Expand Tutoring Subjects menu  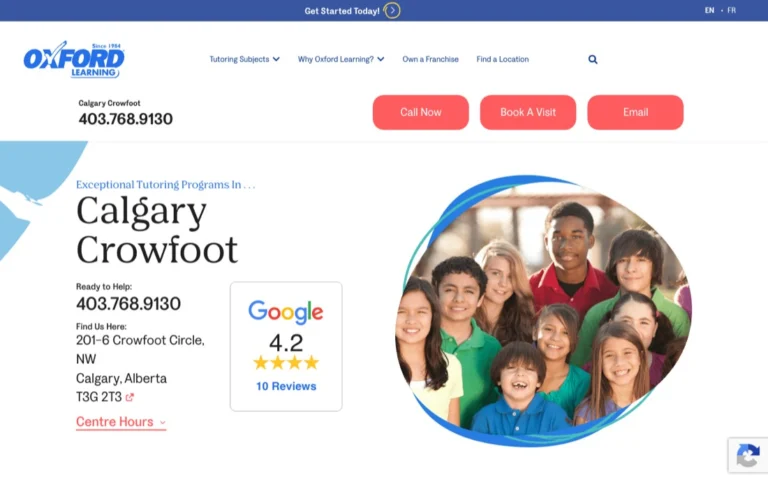point(244,59)
